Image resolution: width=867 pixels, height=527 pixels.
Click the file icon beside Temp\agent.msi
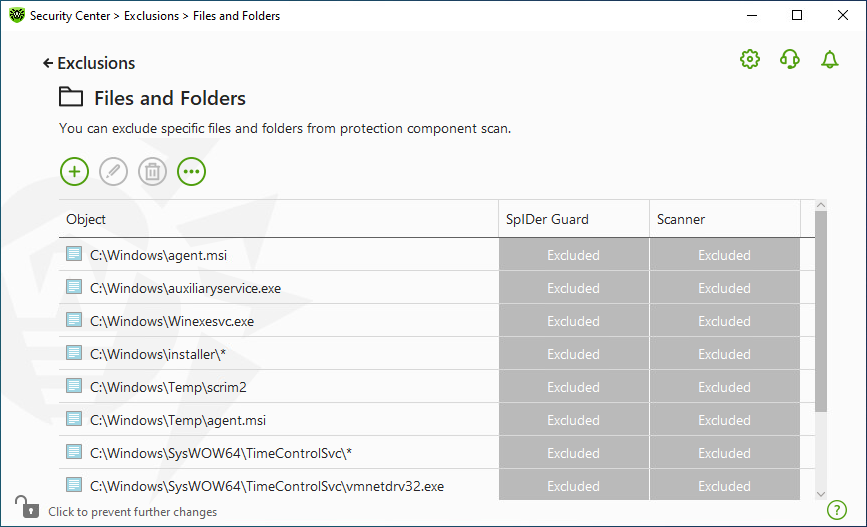tap(74, 419)
